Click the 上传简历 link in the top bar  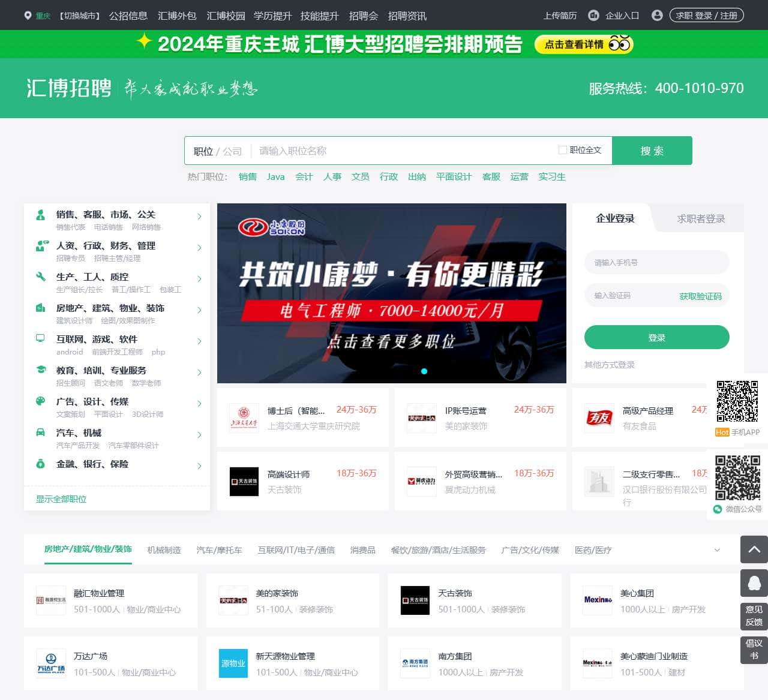tap(560, 16)
